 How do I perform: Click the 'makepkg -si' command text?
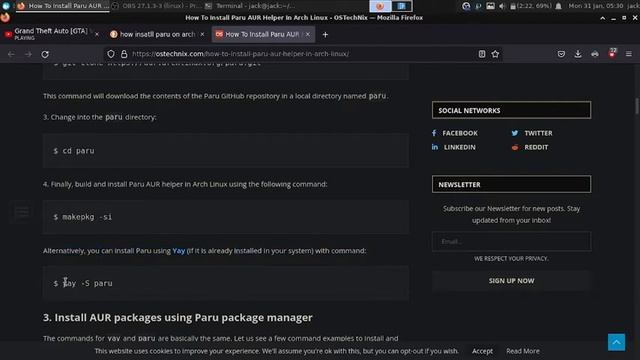(87, 217)
